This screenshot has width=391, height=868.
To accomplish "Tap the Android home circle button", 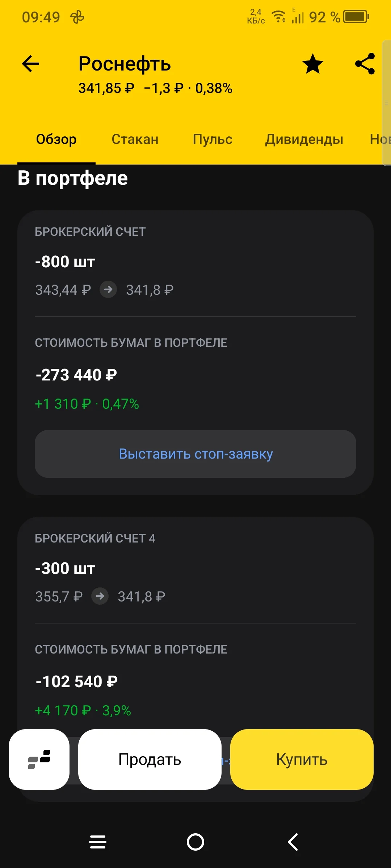I will pyautogui.click(x=195, y=842).
